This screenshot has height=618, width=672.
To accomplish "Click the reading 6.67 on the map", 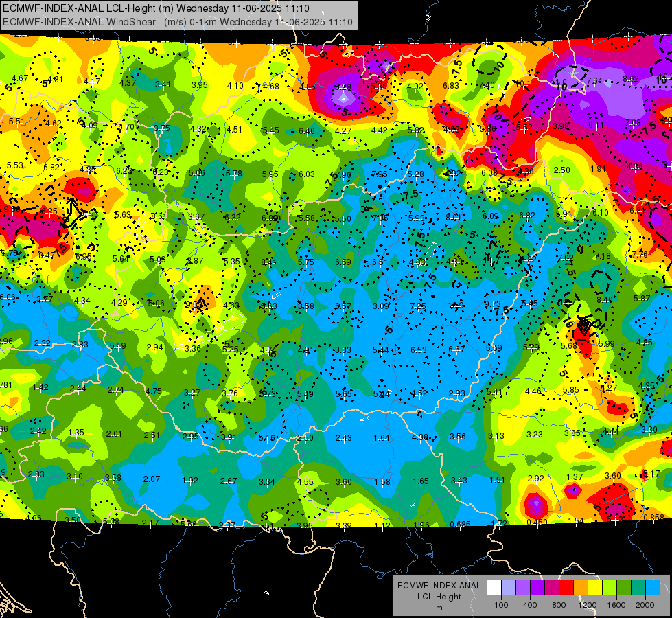I will pyautogui.click(x=456, y=349).
